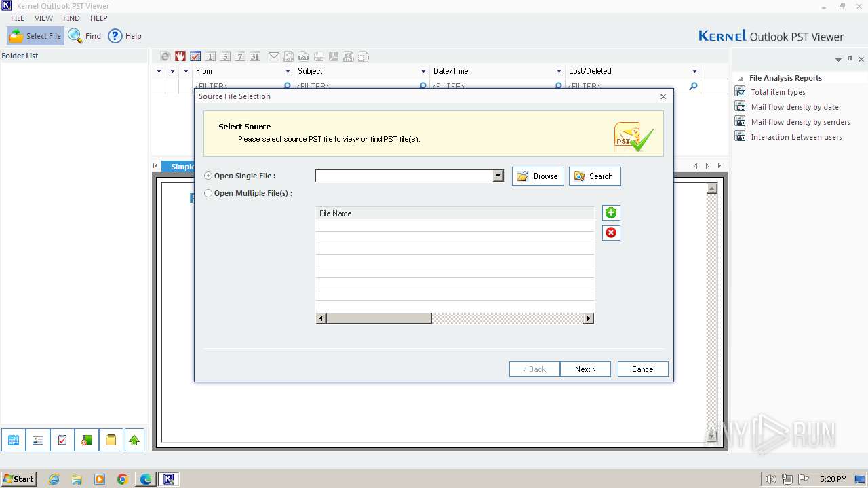Click the envelope mail icon
This screenshot has height=488, width=868.
(x=274, y=56)
